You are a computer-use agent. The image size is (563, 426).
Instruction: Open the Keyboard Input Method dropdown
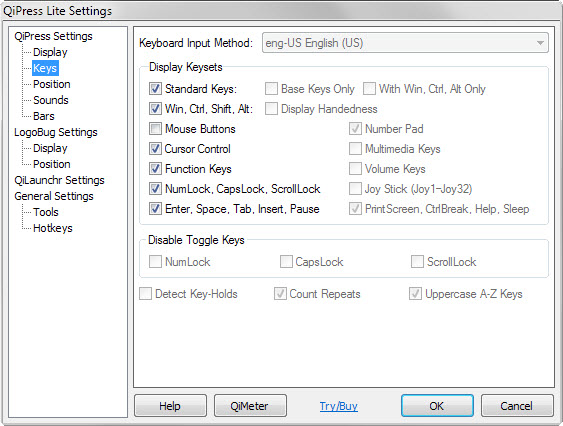point(405,43)
